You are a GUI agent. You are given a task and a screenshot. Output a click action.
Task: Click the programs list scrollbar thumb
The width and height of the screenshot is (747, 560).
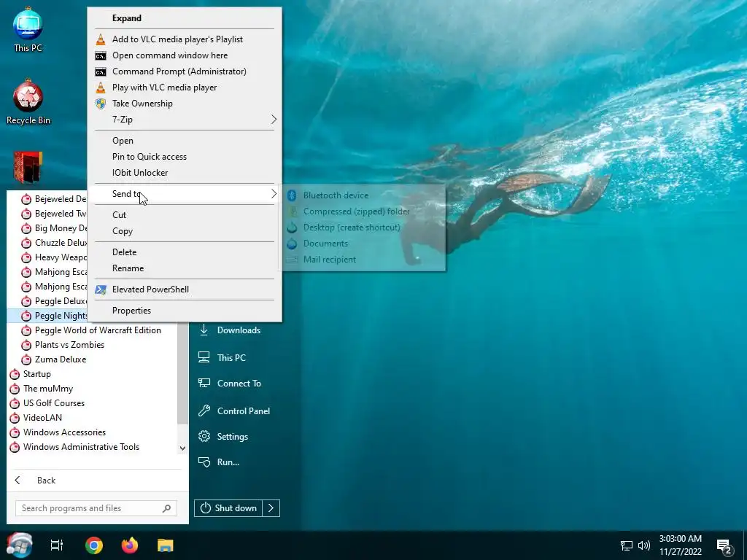click(x=182, y=373)
